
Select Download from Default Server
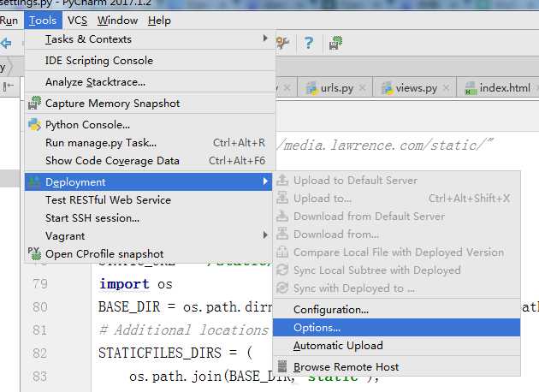[x=397, y=217]
